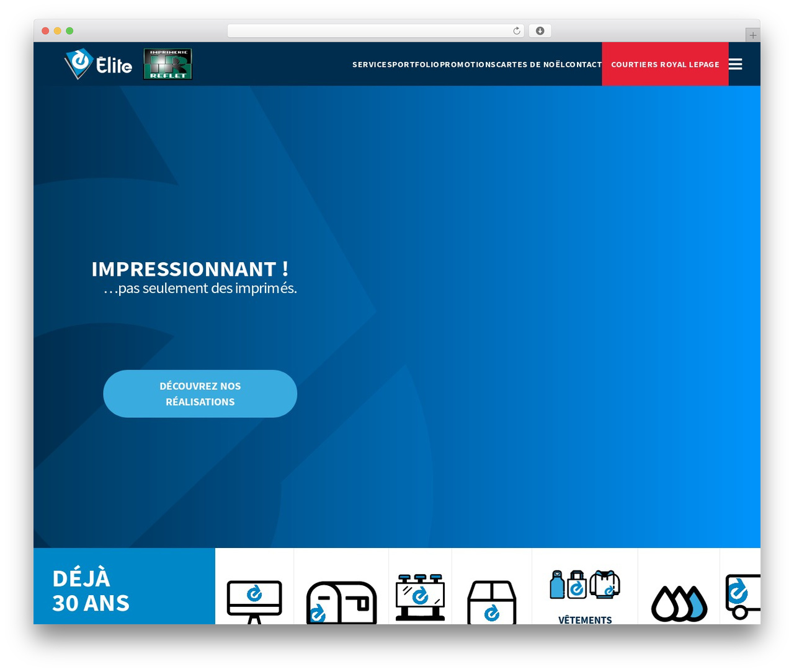Open the hamburger menu icon
794x672 pixels.
(x=735, y=64)
